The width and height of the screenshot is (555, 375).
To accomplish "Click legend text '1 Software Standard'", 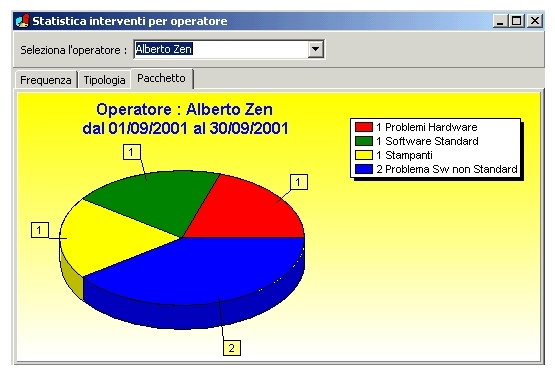I will (427, 141).
